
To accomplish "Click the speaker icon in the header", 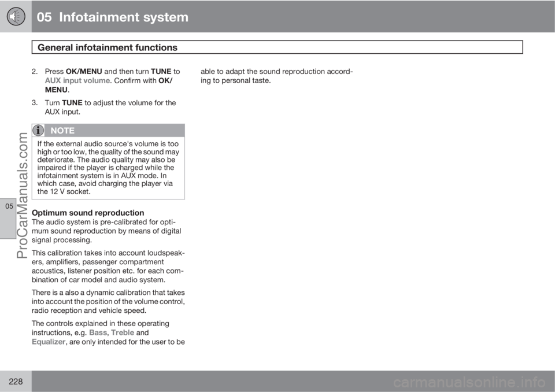I will (16, 16).
